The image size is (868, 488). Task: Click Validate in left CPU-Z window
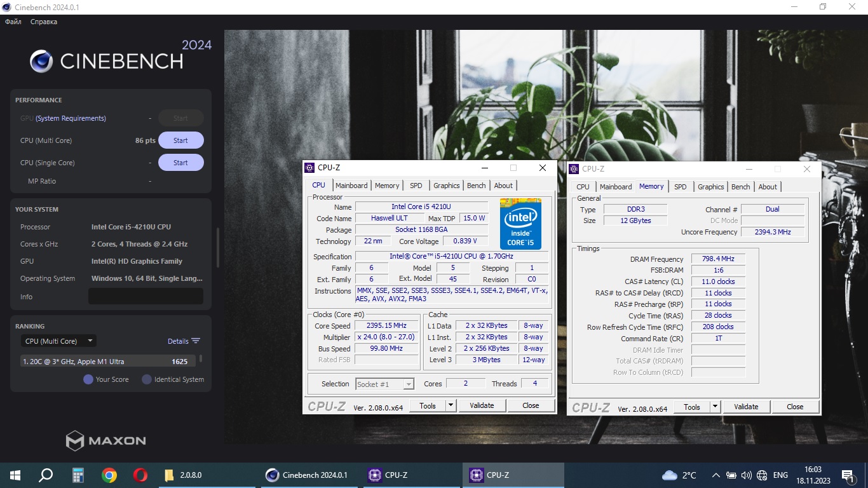482,405
